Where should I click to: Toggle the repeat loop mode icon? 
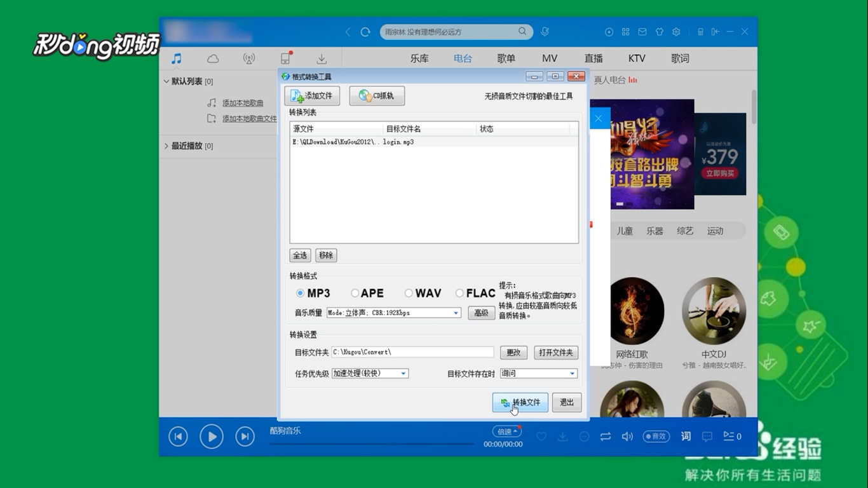605,437
